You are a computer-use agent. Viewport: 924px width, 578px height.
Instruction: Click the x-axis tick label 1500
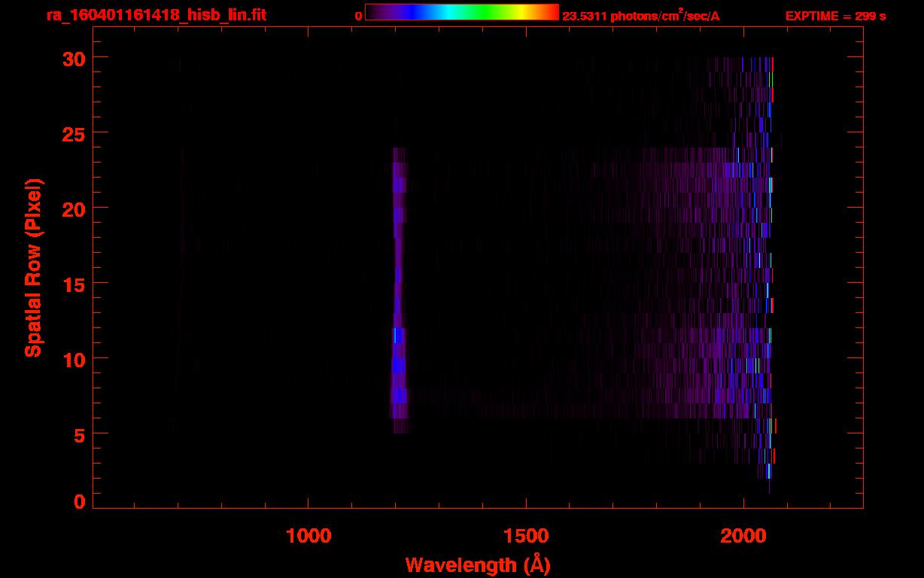tap(526, 536)
